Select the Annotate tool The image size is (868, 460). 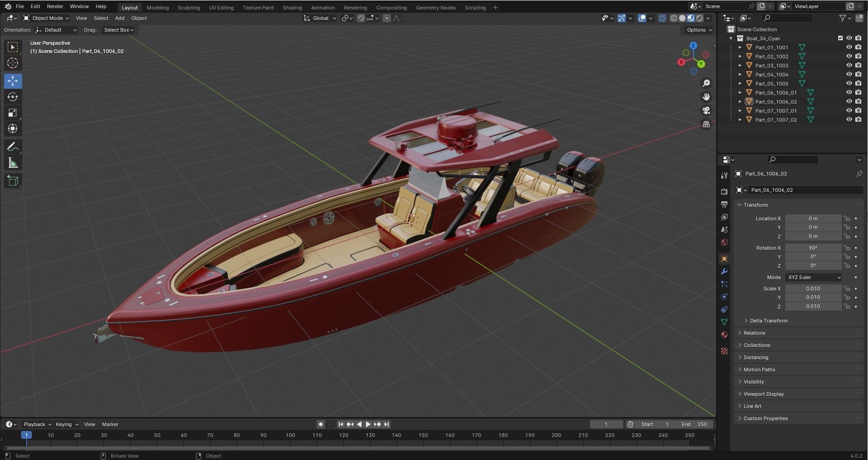coord(13,147)
